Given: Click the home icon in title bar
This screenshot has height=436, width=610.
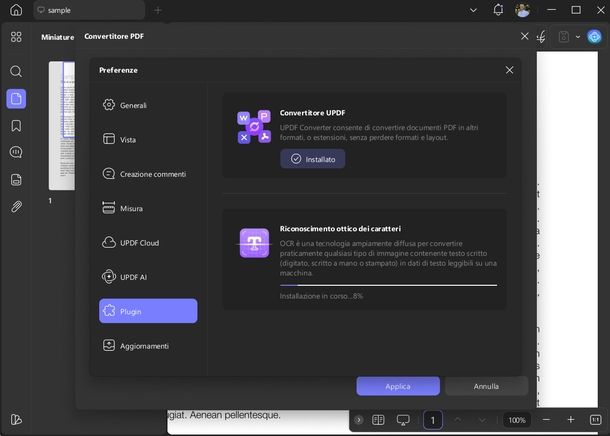Looking at the screenshot, I should (15, 10).
